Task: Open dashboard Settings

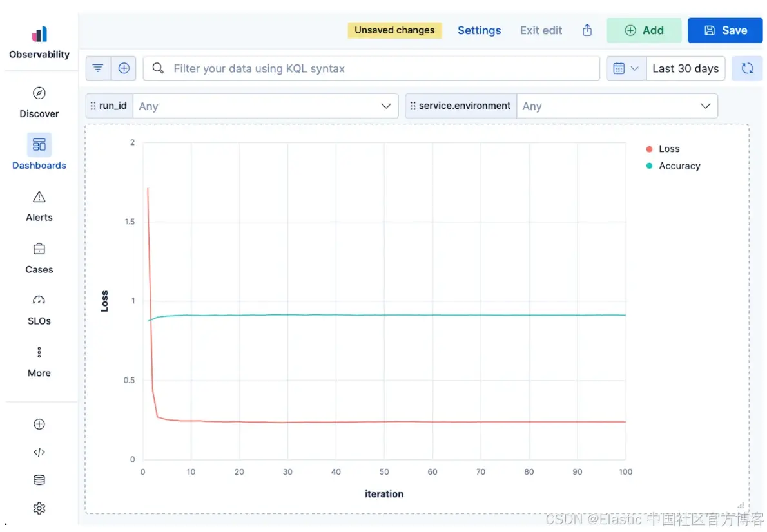Action: (479, 30)
